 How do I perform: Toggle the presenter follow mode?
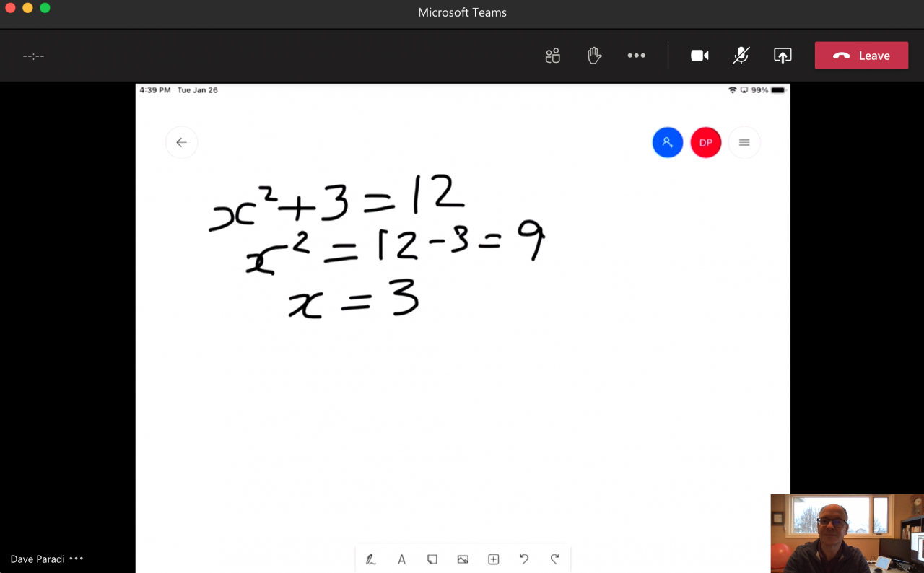pyautogui.click(x=668, y=142)
